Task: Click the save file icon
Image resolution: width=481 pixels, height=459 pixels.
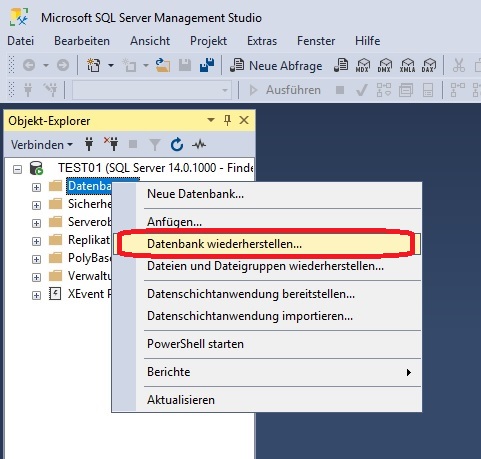Action: tap(185, 65)
